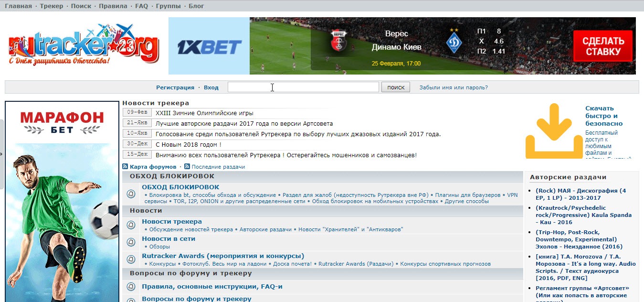Click Забыли имя или пароль link
This screenshot has width=644, height=302.
(x=454, y=87)
